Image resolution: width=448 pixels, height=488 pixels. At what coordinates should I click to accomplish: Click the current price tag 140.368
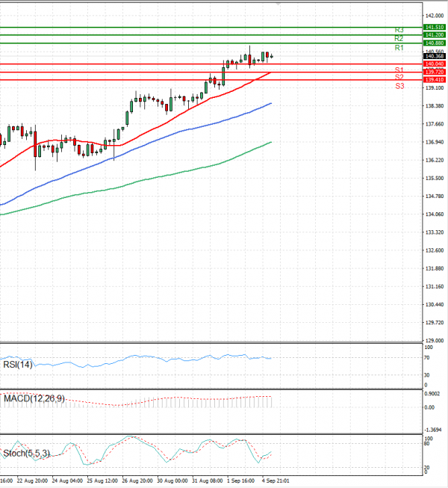click(435, 56)
